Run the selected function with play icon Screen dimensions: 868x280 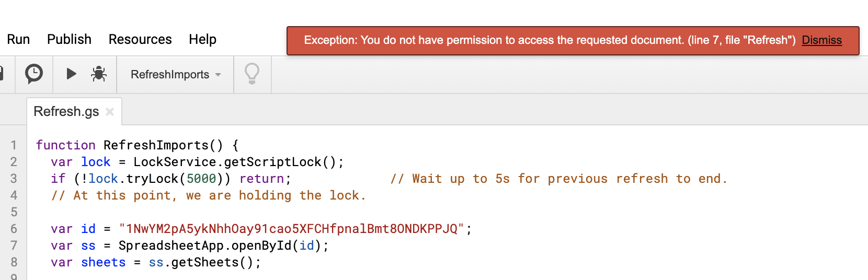[x=72, y=74]
